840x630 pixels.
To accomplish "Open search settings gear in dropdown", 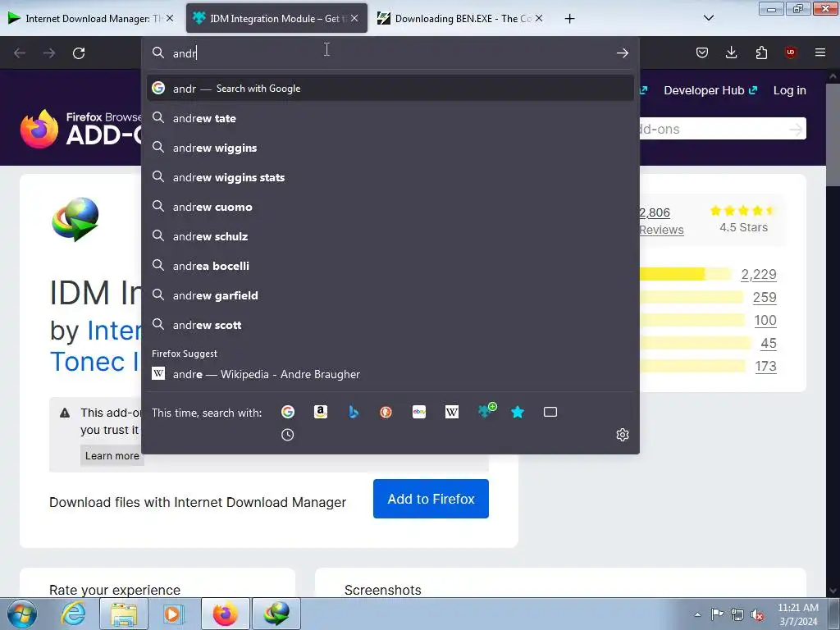I will [x=622, y=435].
